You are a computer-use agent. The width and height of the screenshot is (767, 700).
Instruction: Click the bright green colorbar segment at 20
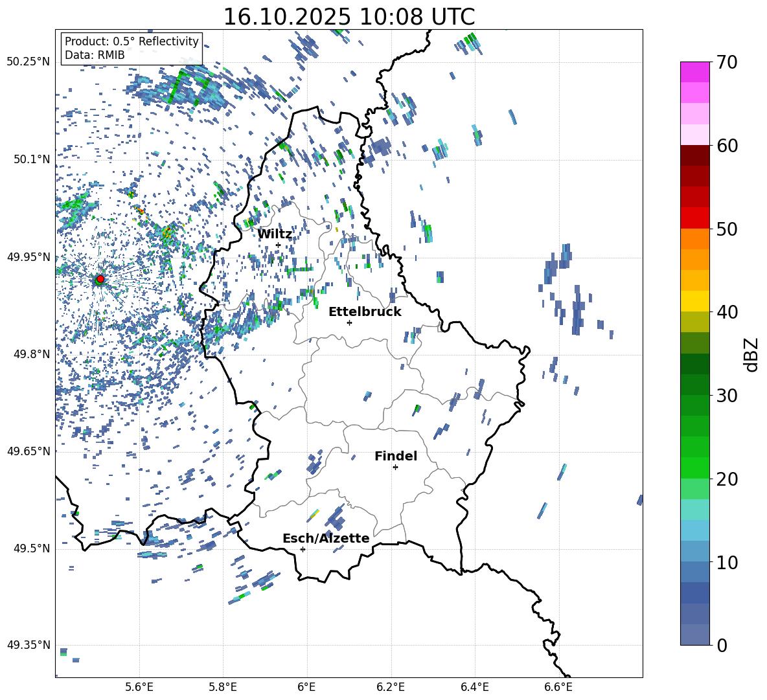(695, 468)
